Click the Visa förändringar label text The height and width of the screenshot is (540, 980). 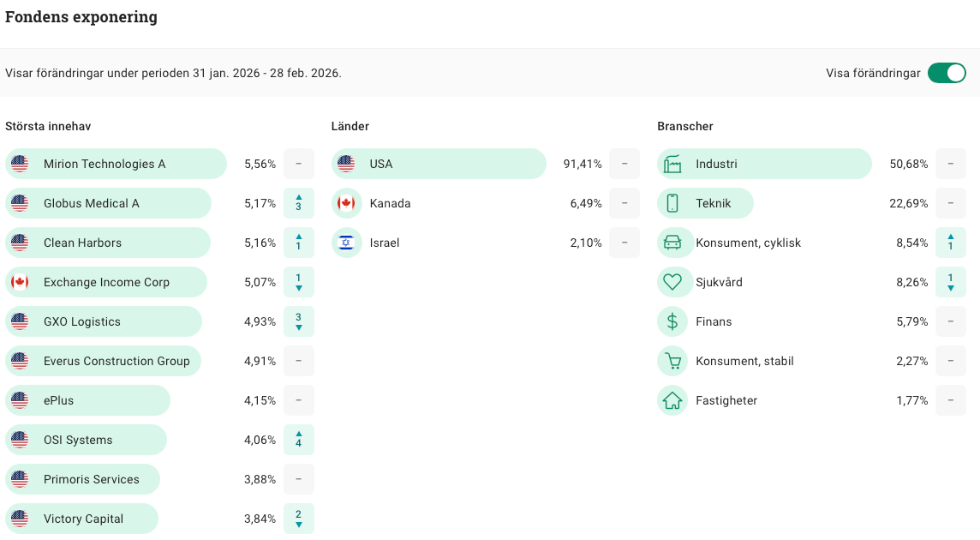pyautogui.click(x=873, y=73)
